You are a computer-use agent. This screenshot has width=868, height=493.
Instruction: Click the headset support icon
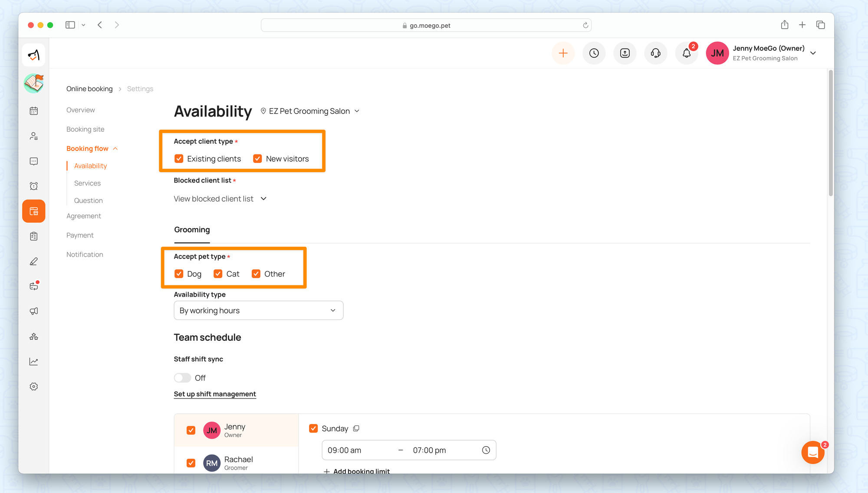pos(655,53)
